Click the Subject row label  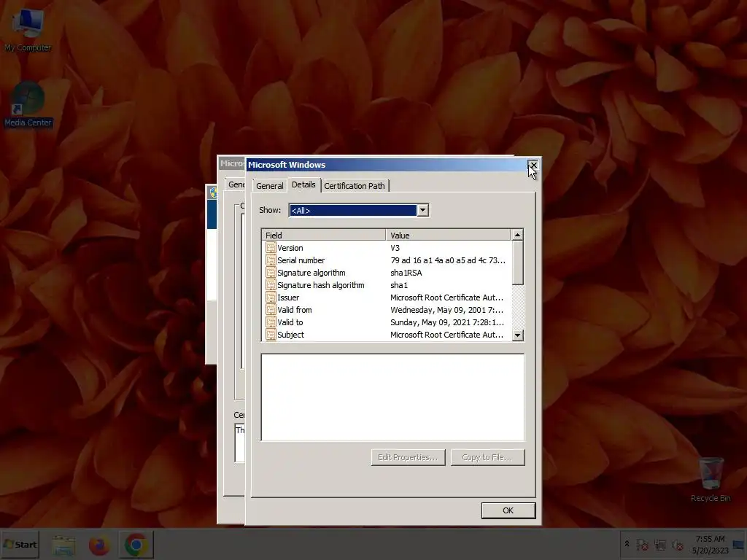point(290,334)
